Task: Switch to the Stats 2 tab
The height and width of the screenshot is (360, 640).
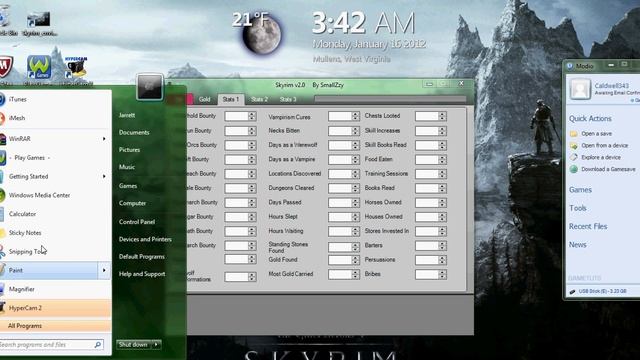Action: [260, 99]
